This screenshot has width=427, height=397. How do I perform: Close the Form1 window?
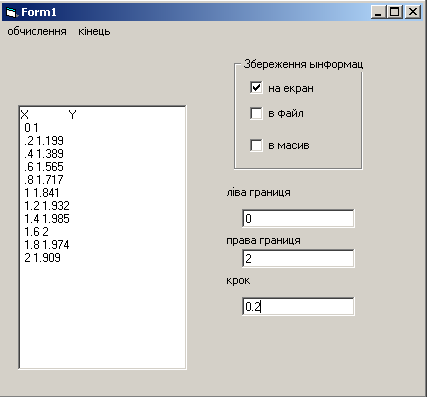coord(413,12)
